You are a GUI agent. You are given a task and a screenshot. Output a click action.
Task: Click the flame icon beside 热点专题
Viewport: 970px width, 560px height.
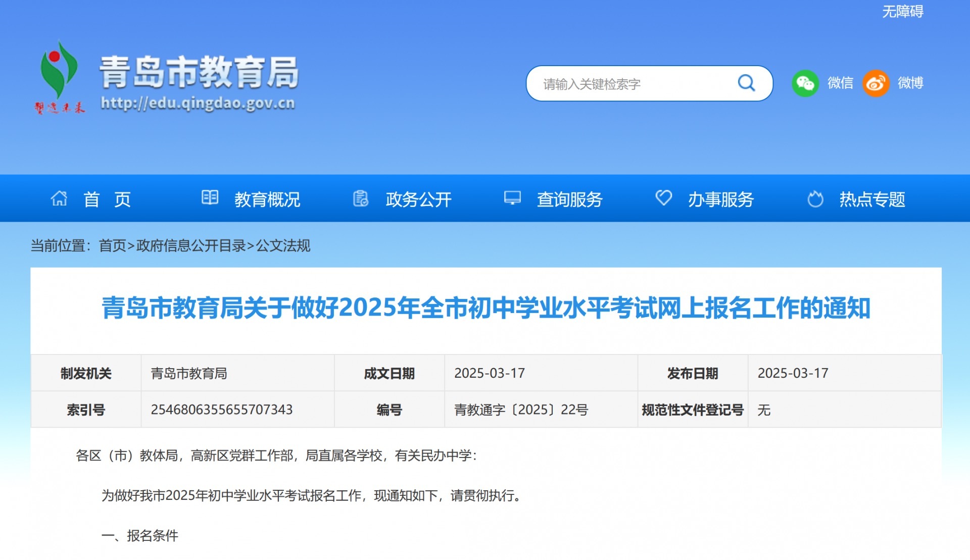[x=815, y=198]
